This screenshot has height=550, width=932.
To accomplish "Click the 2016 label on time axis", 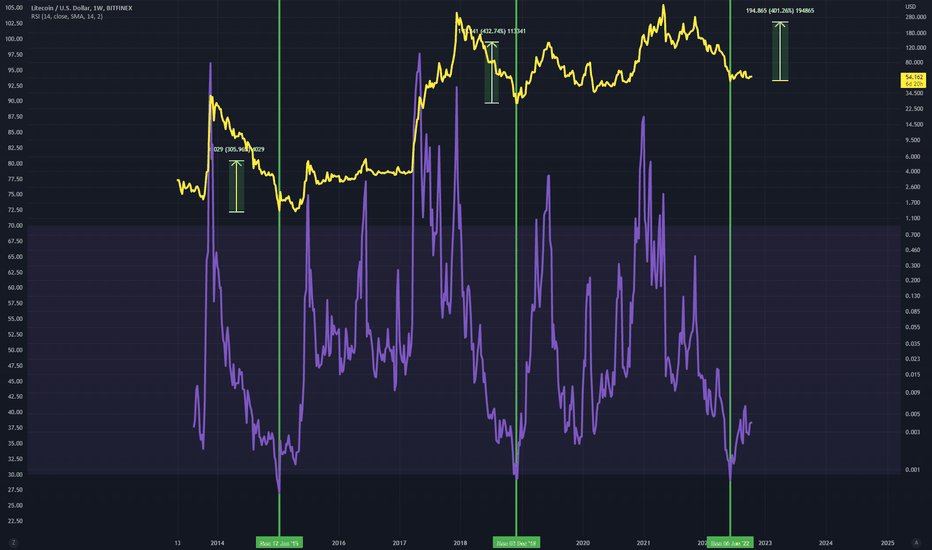I will 339,543.
